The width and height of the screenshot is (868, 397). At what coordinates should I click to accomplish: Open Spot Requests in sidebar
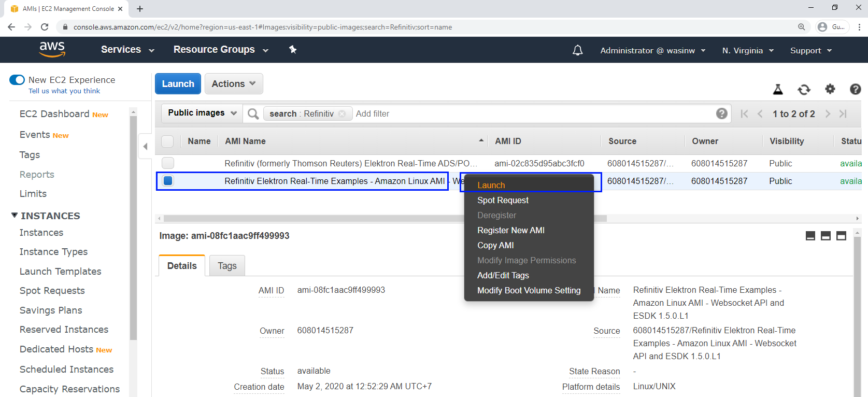point(52,291)
